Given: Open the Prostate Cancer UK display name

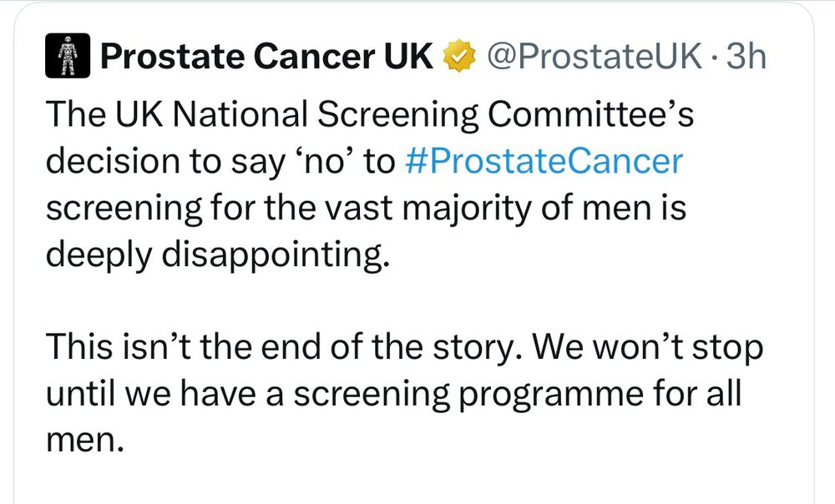Looking at the screenshot, I should (266, 58).
